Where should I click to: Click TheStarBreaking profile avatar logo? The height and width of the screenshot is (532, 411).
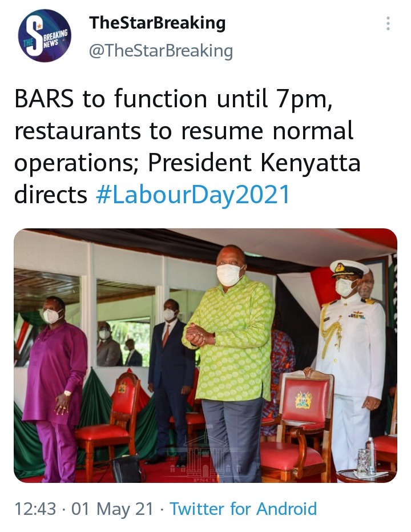pos(45,36)
